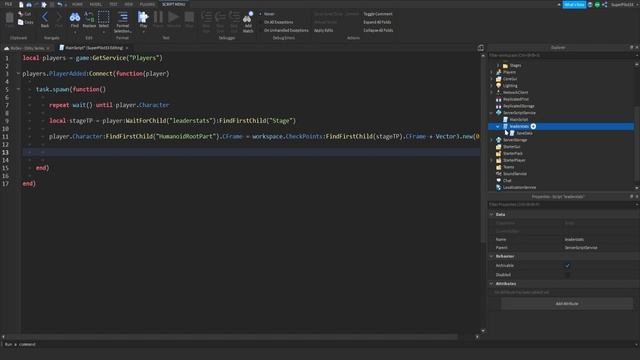The image size is (640, 360).
Task: Expand the ServerStorage node
Action: pyautogui.click(x=491, y=140)
